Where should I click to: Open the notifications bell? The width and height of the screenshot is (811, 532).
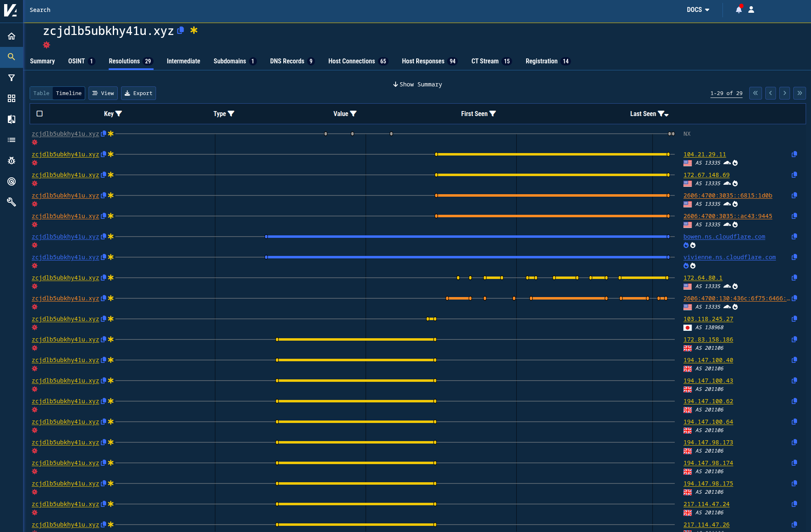(739, 9)
